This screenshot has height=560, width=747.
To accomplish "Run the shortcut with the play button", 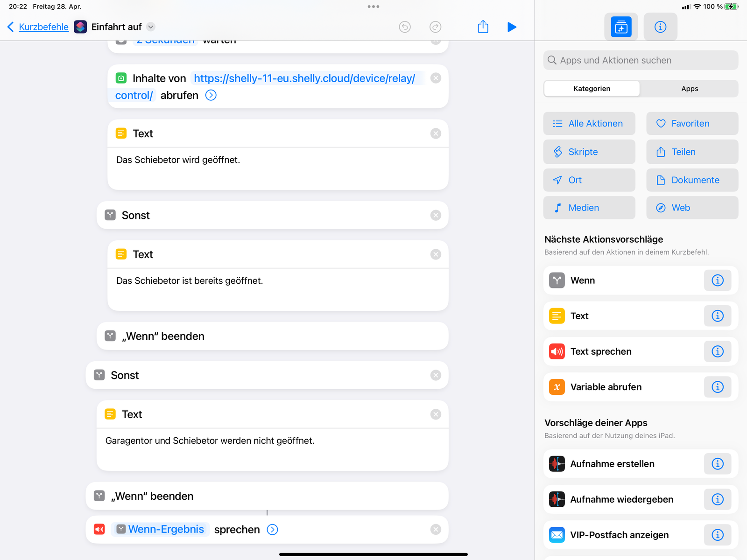I will (512, 27).
